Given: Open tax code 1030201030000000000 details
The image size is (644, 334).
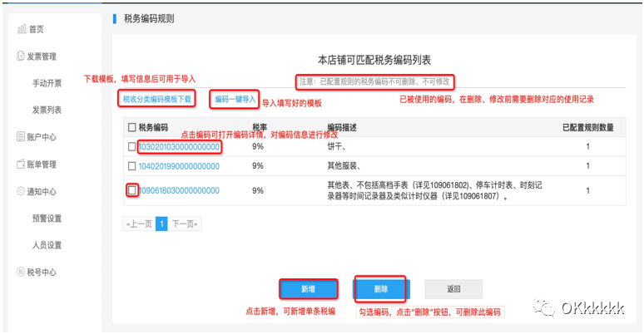Looking at the screenshot, I should pos(179,147).
